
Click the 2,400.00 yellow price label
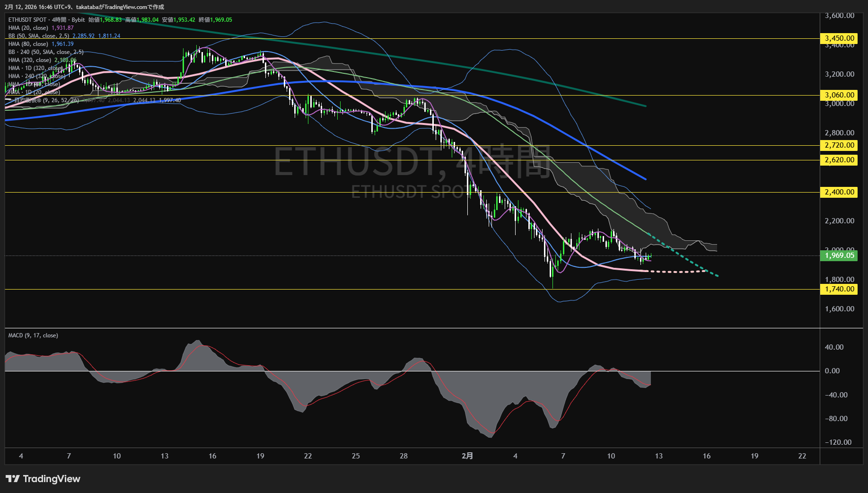pos(839,192)
